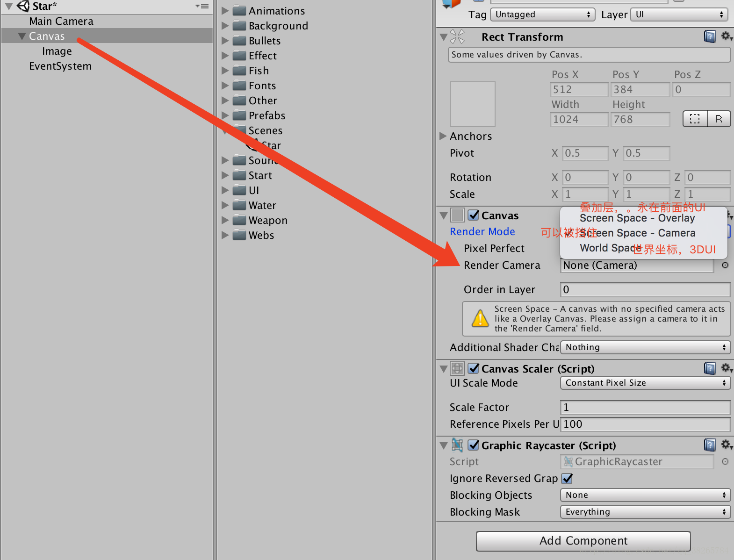Select the Animations folder icon
Screen dimensions: 734x560
pos(239,10)
